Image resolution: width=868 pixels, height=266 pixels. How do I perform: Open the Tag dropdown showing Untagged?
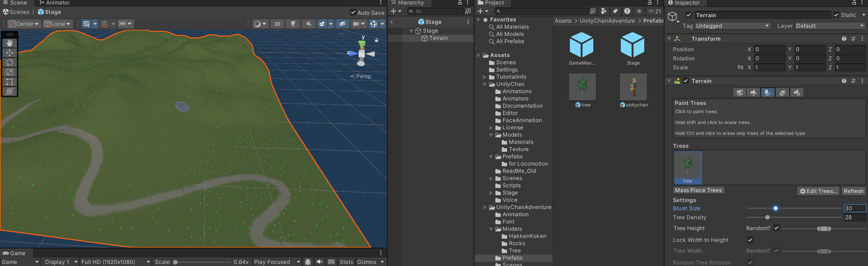[x=732, y=26]
